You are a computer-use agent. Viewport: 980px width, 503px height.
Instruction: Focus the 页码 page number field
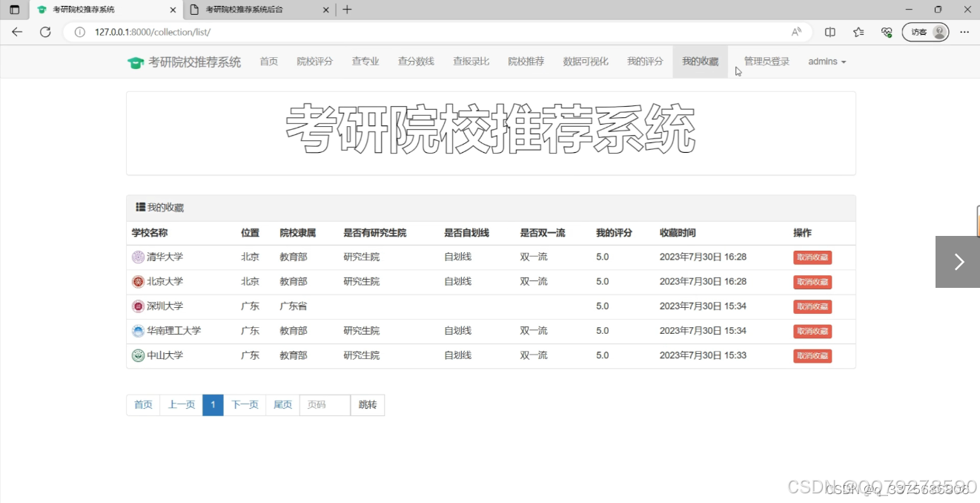click(325, 405)
